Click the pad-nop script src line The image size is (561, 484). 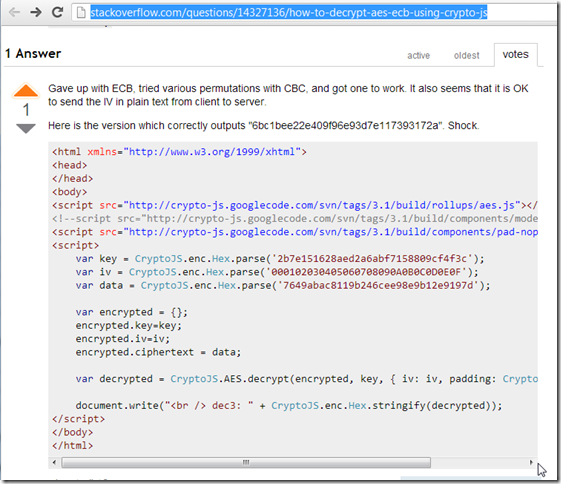tap(295, 232)
